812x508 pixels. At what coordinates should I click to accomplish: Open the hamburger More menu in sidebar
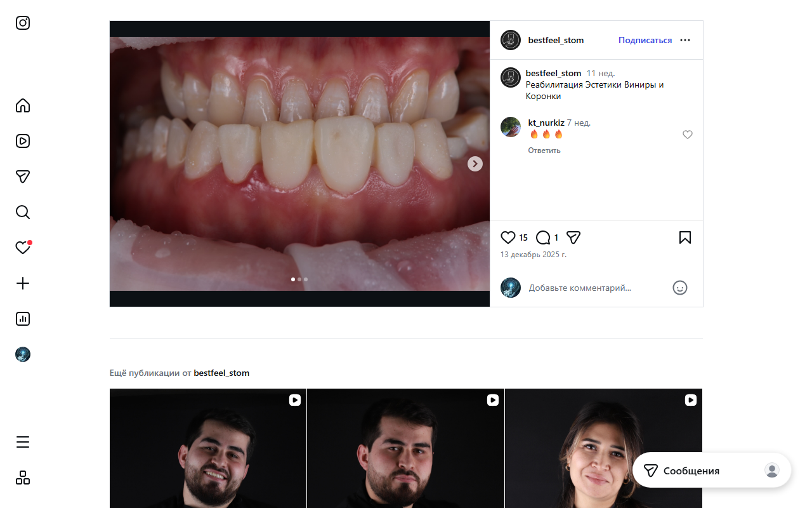[23, 442]
